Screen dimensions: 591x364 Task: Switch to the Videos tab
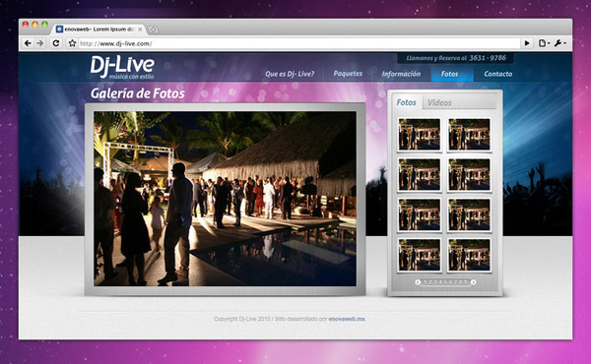(439, 102)
